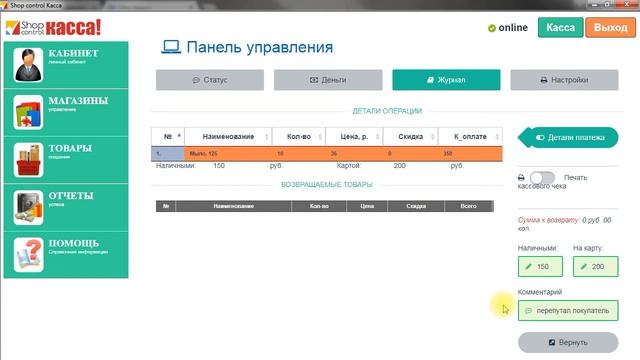The image size is (640, 360).
Task: Click the Наименование header in returned goods table
Action: point(233,206)
